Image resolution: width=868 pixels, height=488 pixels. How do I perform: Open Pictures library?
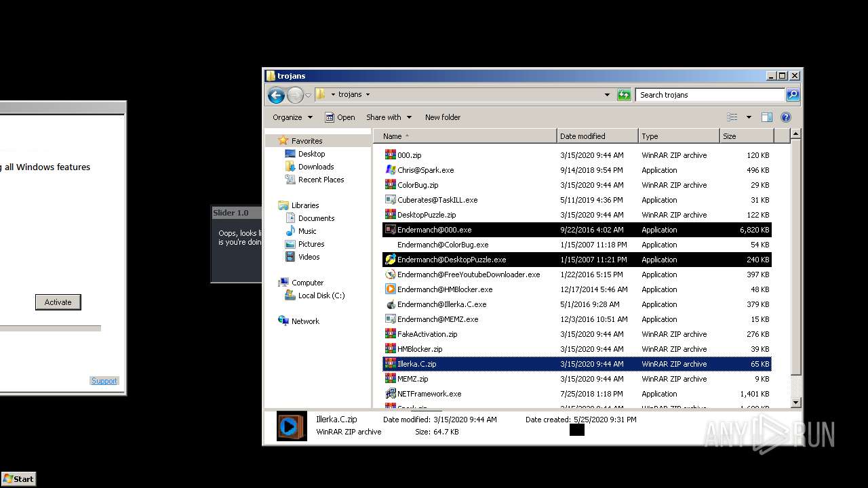[311, 244]
